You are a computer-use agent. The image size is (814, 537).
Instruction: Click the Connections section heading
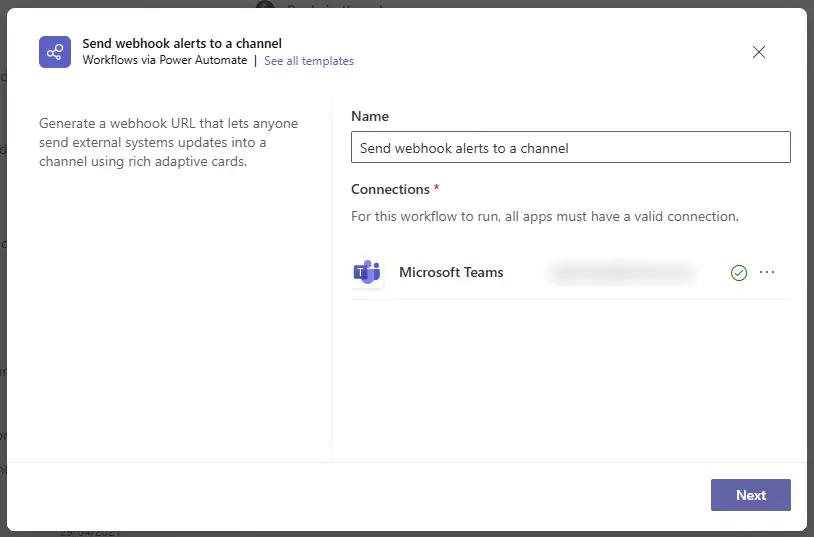point(390,189)
